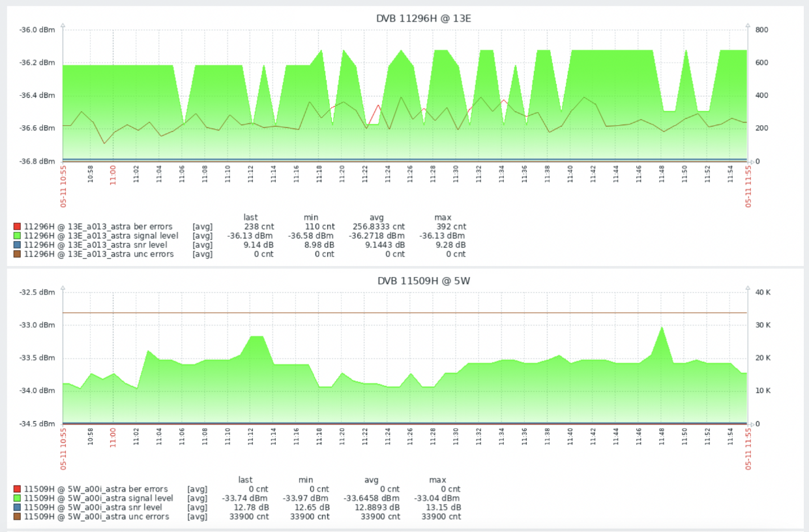Click the red ber errors swatch for 11509H @ 5W
The height and width of the screenshot is (532, 809).
pyautogui.click(x=17, y=489)
